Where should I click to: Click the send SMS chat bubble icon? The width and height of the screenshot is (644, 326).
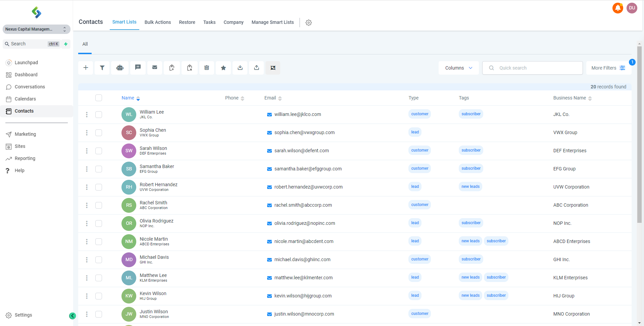tap(138, 68)
